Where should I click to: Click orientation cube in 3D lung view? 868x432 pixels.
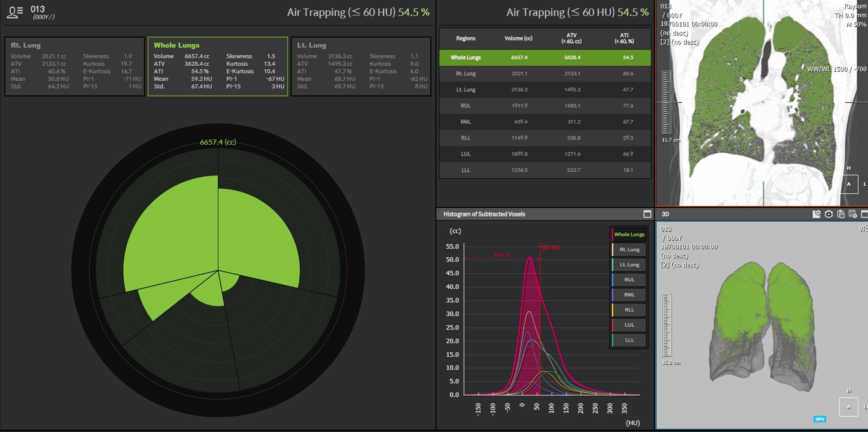pos(848,407)
